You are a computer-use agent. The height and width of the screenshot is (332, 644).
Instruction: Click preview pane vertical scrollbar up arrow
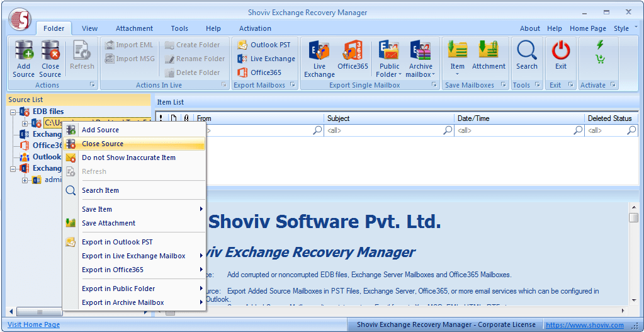633,206
